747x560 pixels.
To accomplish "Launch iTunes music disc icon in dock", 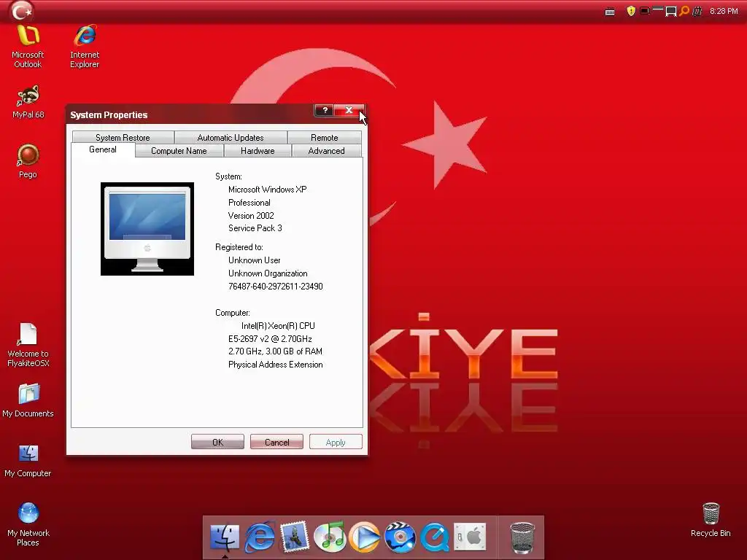I will pyautogui.click(x=330, y=537).
